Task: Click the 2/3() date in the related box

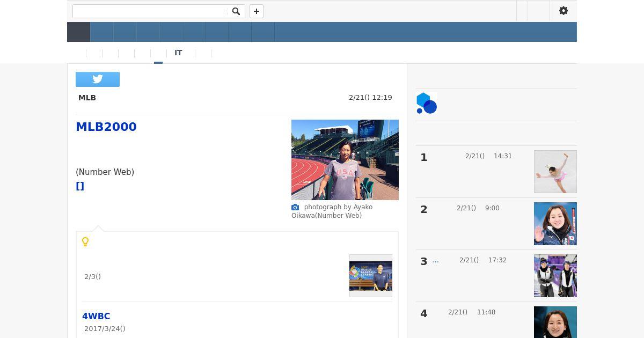Action: point(92,277)
